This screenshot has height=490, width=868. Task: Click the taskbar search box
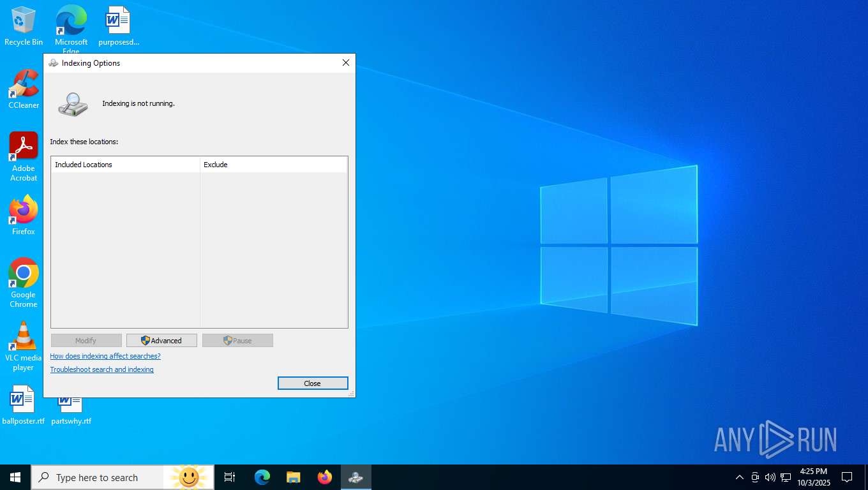coord(123,477)
